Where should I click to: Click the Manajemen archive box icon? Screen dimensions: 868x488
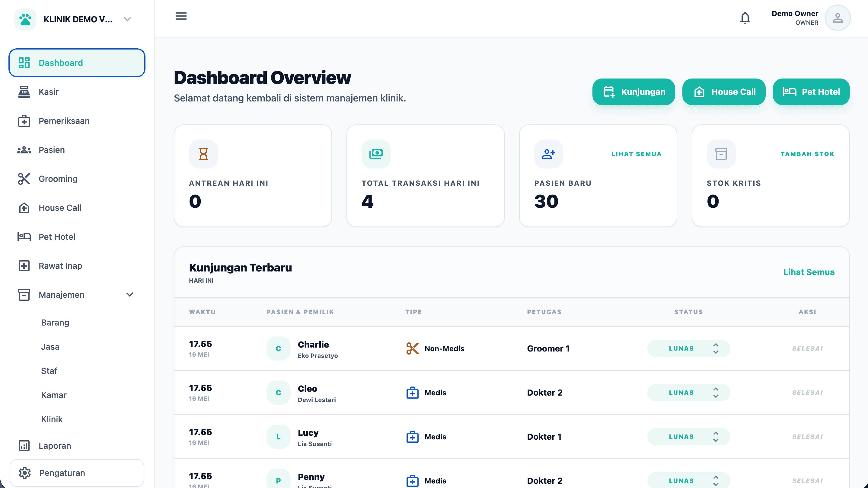[x=24, y=295]
